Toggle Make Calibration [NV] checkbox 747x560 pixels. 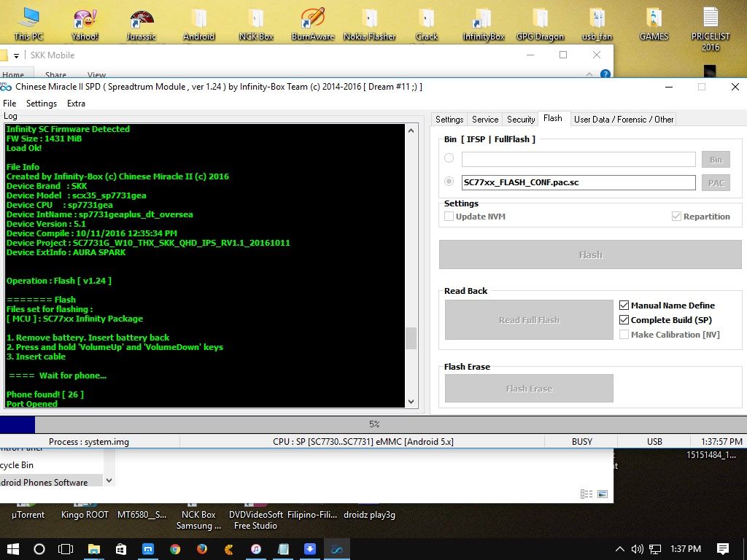tap(624, 334)
